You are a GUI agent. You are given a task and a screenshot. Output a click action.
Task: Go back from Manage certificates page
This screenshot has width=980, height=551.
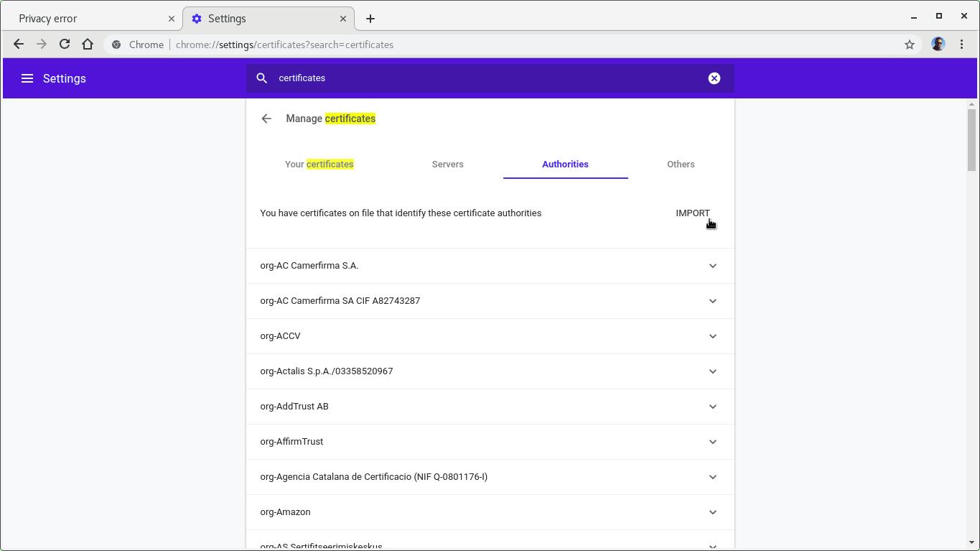(x=266, y=119)
